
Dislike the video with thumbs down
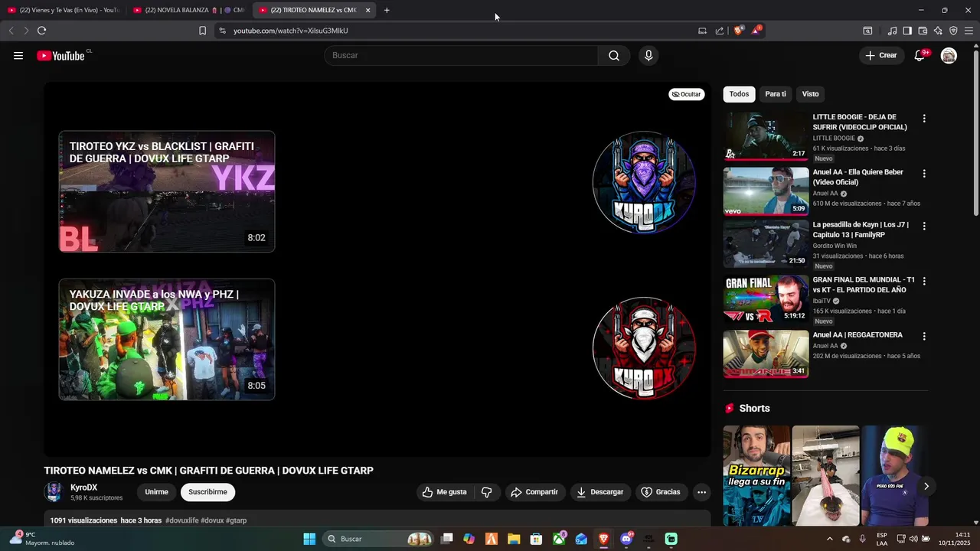[x=487, y=492]
